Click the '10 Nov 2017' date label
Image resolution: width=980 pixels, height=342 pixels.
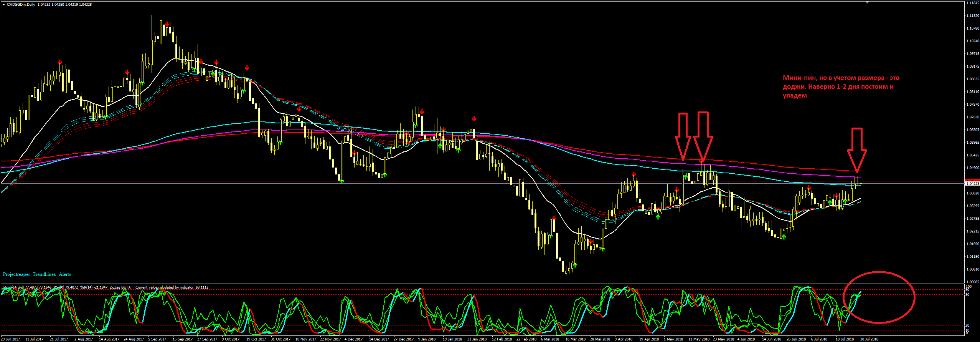click(306, 339)
